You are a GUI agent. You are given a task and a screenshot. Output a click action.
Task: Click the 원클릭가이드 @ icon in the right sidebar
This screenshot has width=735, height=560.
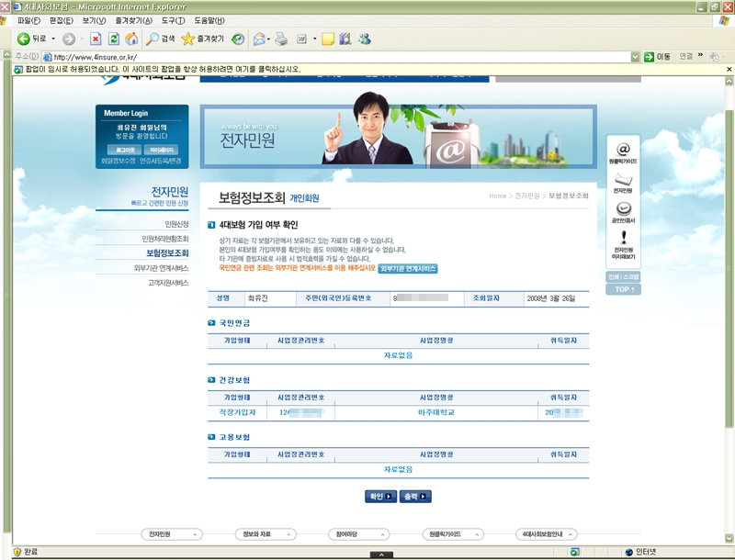623,152
